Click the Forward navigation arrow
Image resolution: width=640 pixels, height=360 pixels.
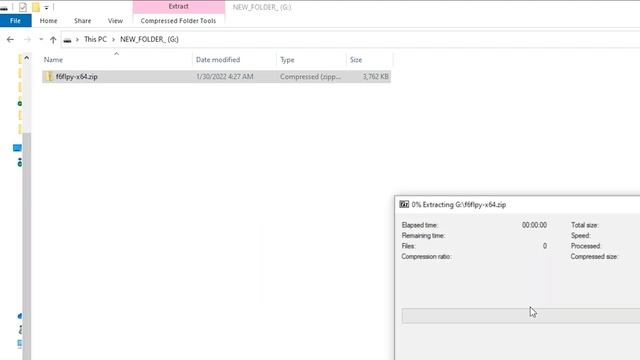click(27, 39)
